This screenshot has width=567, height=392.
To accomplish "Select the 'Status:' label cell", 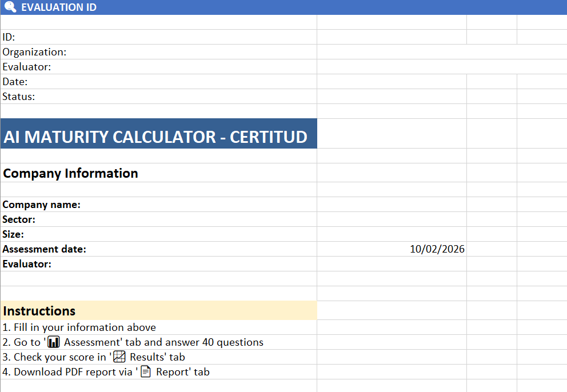I will [x=159, y=96].
